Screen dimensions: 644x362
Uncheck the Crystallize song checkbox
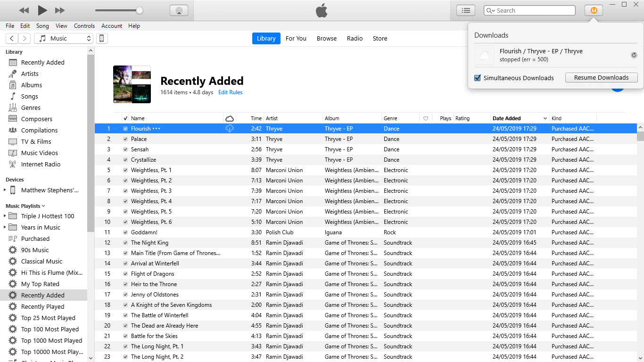click(125, 160)
